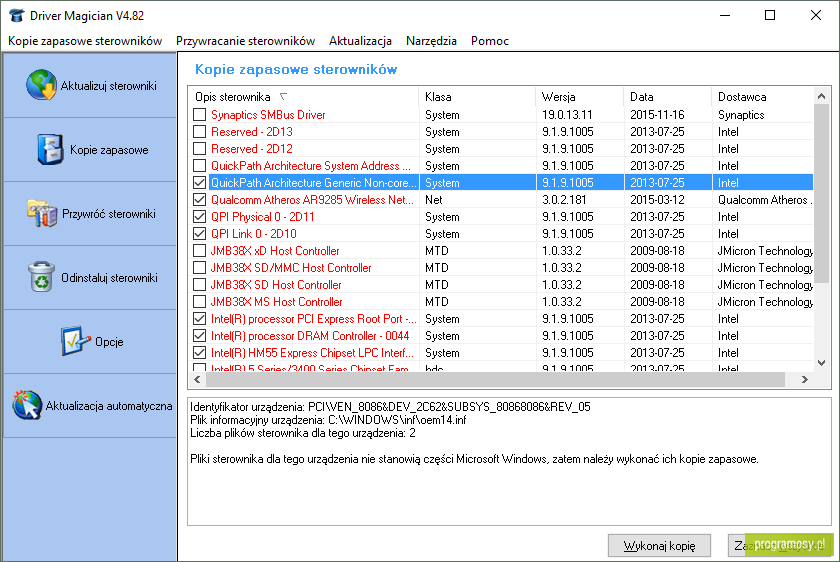The height and width of the screenshot is (562, 840).
Task: Click the Liczba plików sterownika line
Action: pyautogui.click(x=303, y=433)
